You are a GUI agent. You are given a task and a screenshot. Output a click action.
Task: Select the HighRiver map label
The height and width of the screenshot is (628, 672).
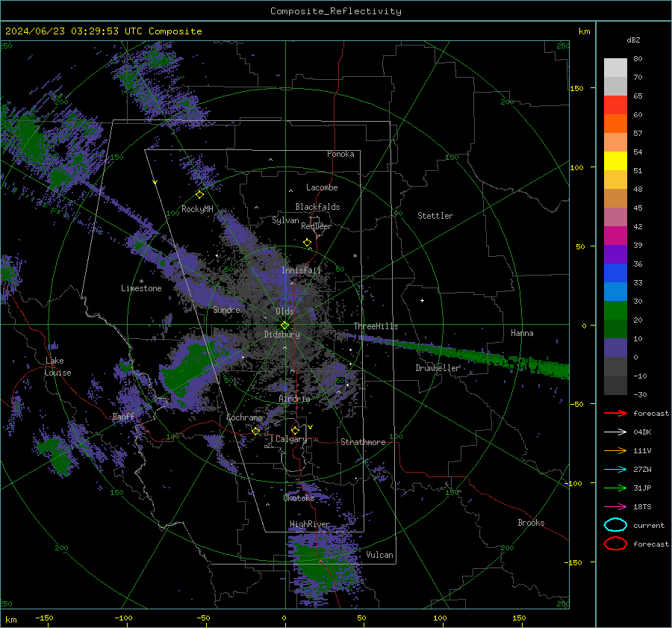[310, 524]
